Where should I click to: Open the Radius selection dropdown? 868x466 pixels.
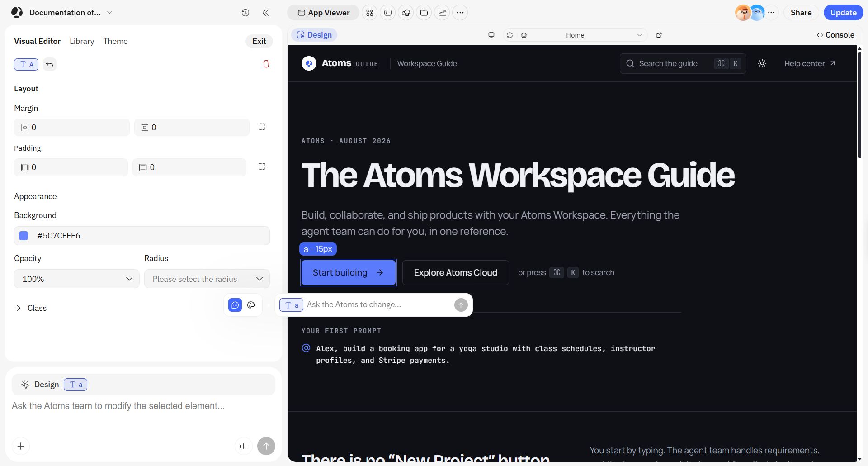(207, 279)
